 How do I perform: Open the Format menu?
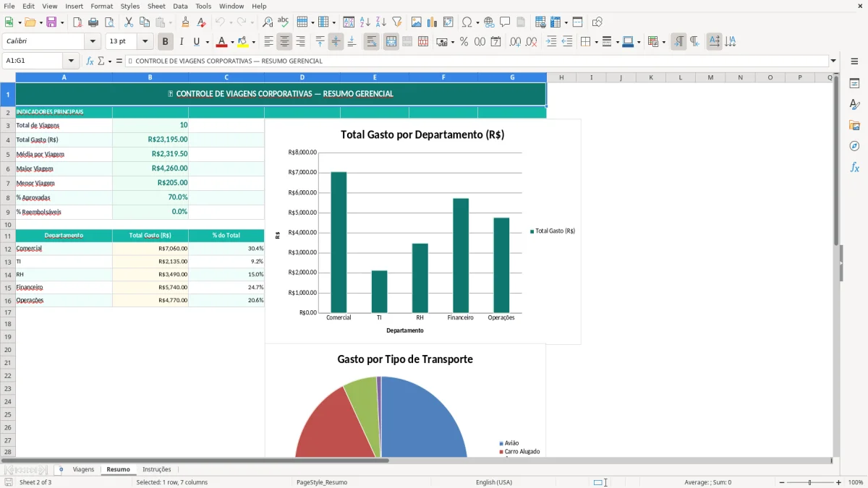(x=101, y=6)
